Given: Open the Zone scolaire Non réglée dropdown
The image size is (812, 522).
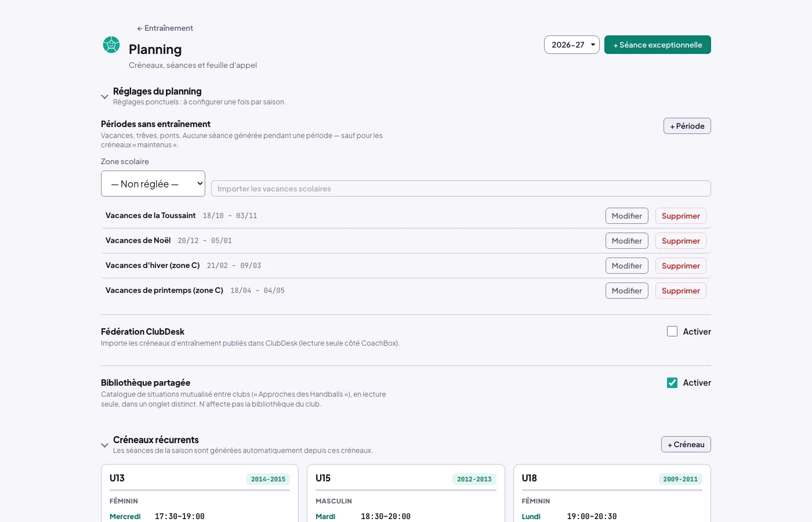Looking at the screenshot, I should coord(153,184).
